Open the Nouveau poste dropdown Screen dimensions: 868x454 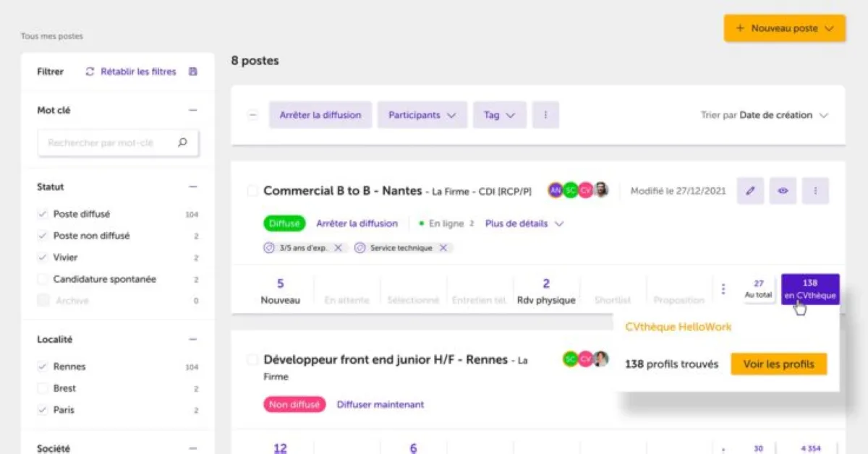tap(785, 28)
